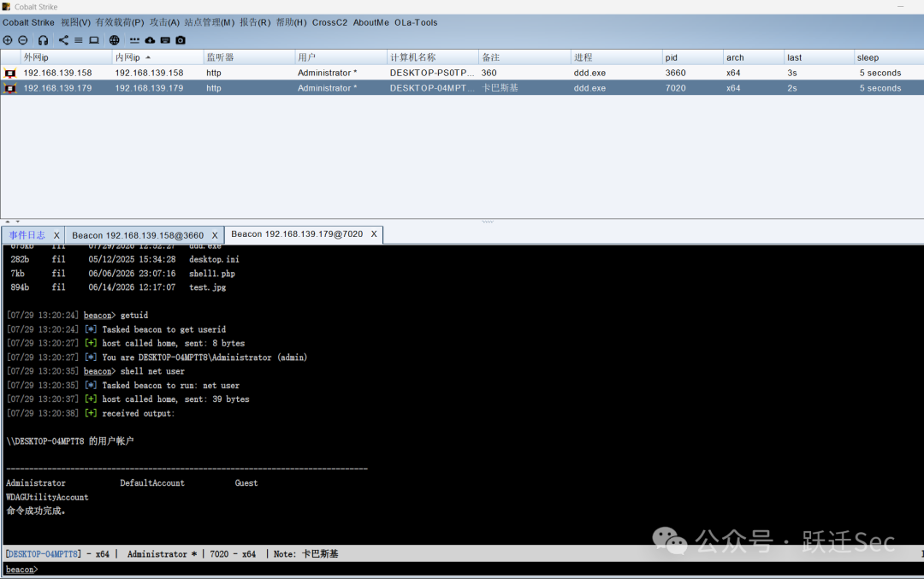Open downloads via cloud download icon
Image resolution: width=924 pixels, height=579 pixels.
point(150,40)
